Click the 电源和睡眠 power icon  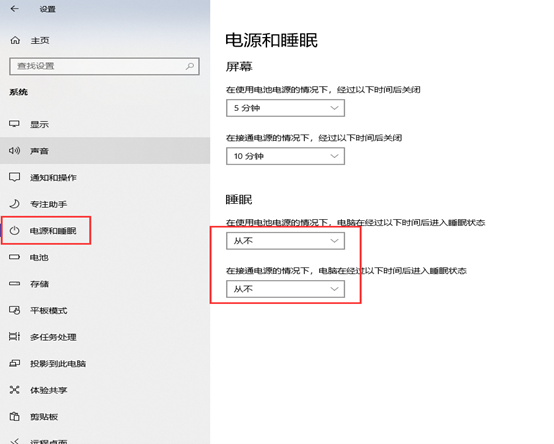pyautogui.click(x=14, y=231)
